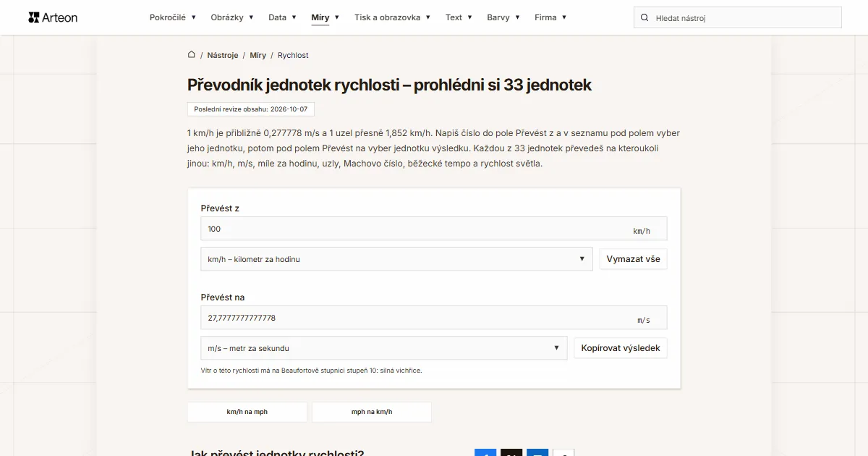Click the Převést z label
The image size is (868, 456).
pyautogui.click(x=220, y=208)
